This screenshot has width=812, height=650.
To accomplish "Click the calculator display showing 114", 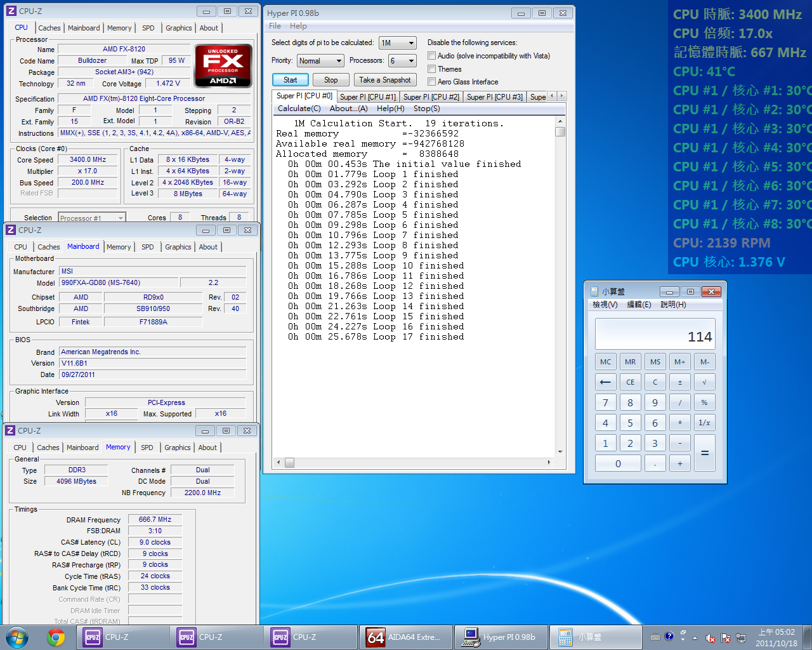I will (655, 333).
